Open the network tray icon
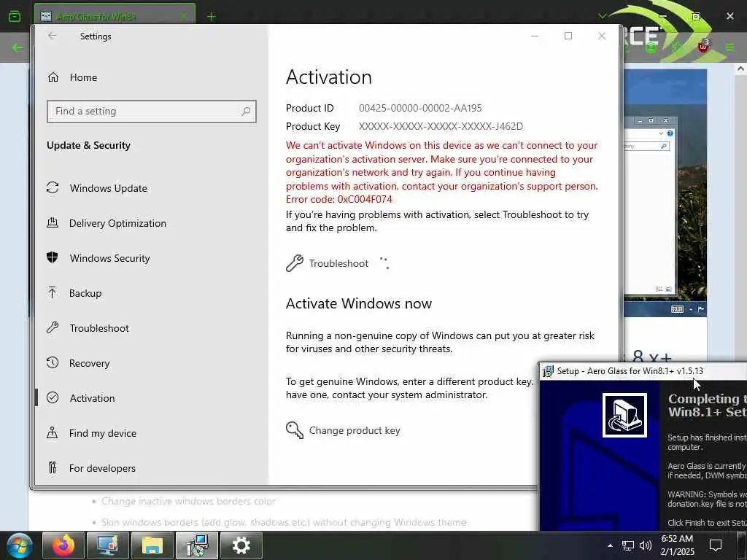Viewport: 747px width, 560px height. 628,545
